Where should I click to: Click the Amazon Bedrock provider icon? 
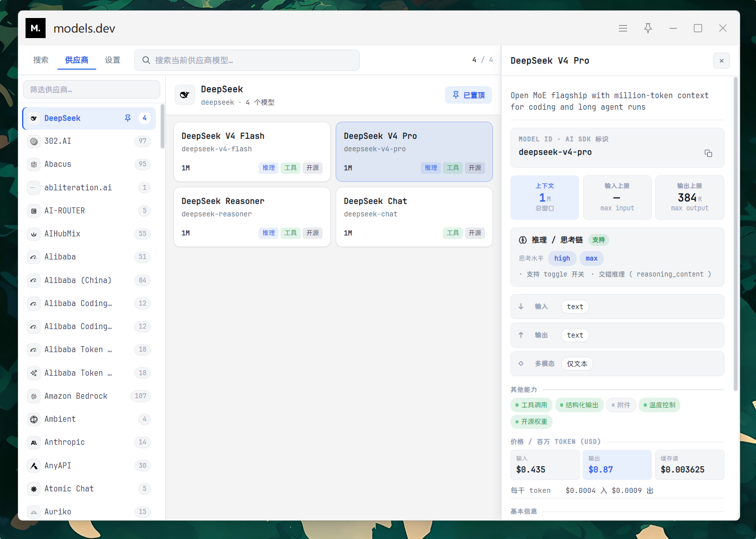tap(34, 396)
